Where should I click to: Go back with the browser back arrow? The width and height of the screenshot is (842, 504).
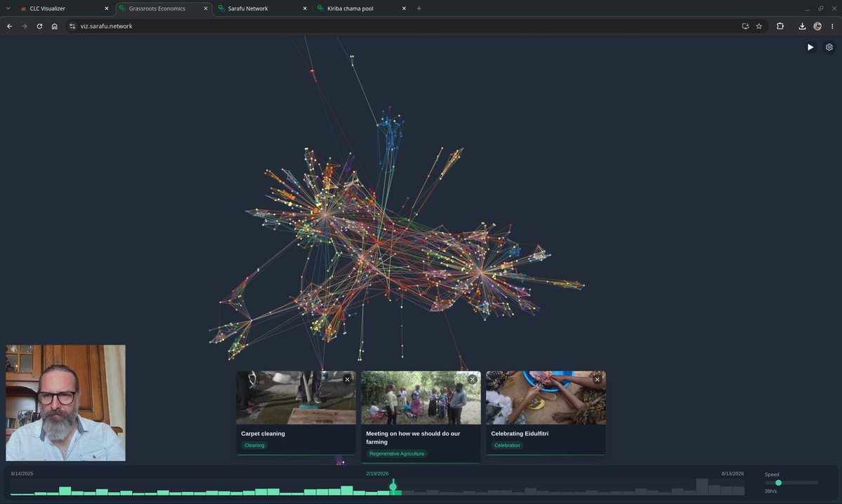[10, 26]
